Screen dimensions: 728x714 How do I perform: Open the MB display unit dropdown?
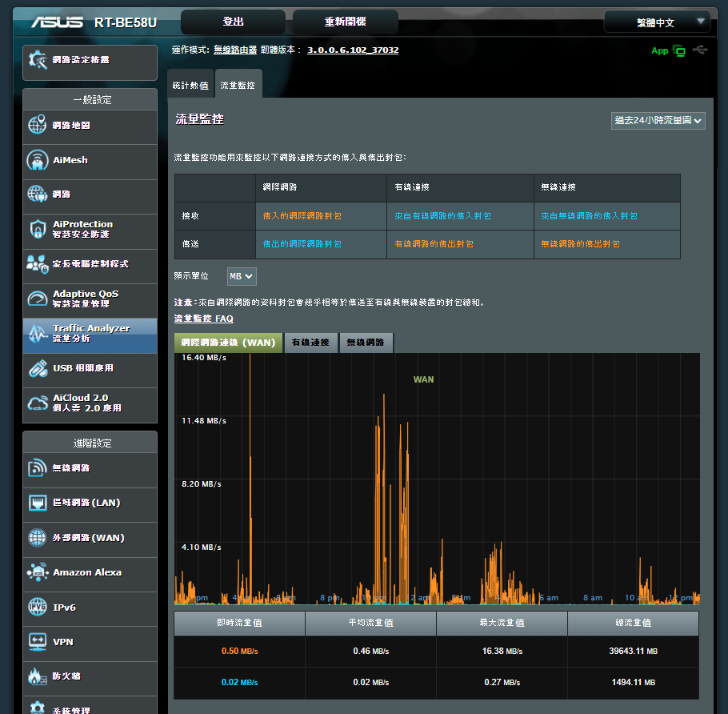(x=242, y=276)
